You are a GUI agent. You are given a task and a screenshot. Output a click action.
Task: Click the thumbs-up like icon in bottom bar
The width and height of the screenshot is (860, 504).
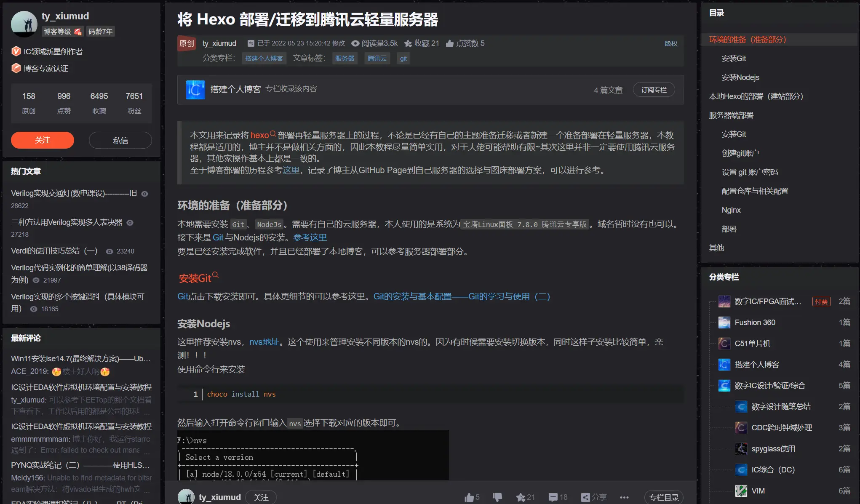click(x=469, y=497)
